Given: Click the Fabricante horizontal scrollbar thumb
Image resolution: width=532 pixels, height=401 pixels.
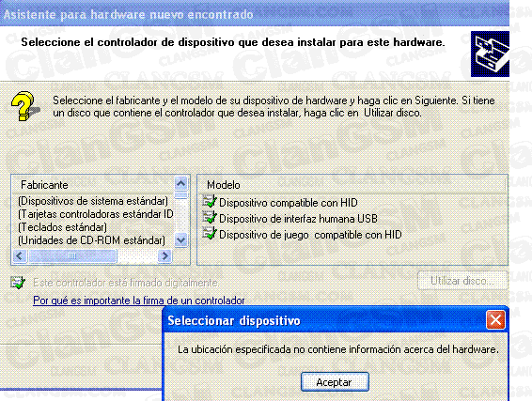Looking at the screenshot, I should click(72, 256).
